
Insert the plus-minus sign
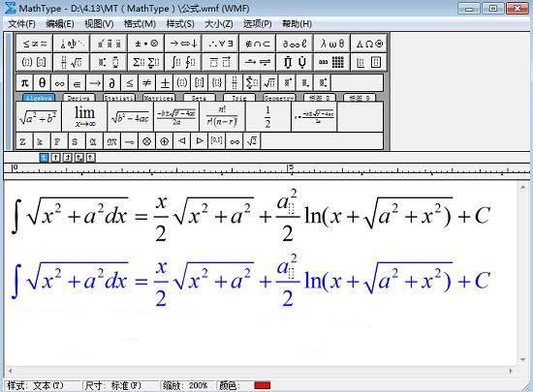click(x=165, y=83)
